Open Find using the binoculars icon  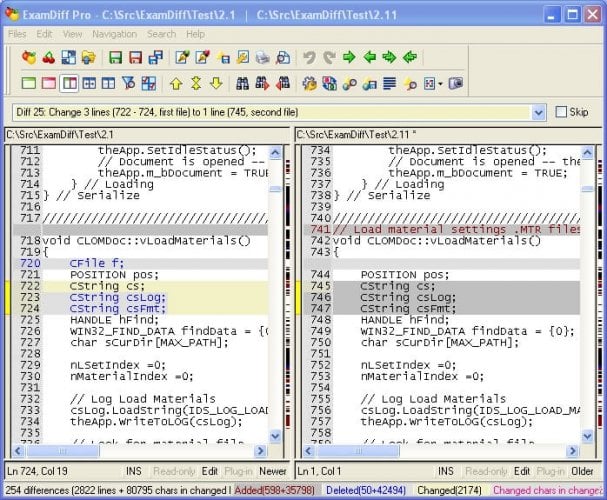[x=244, y=83]
